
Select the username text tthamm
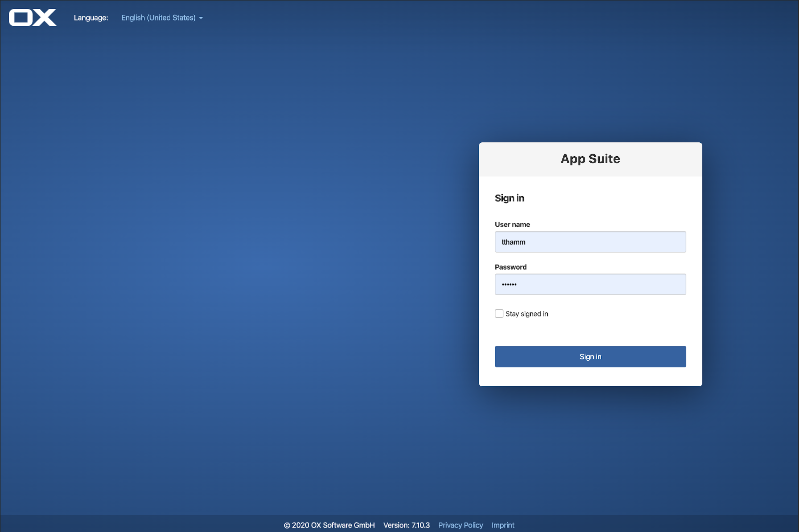coord(513,242)
